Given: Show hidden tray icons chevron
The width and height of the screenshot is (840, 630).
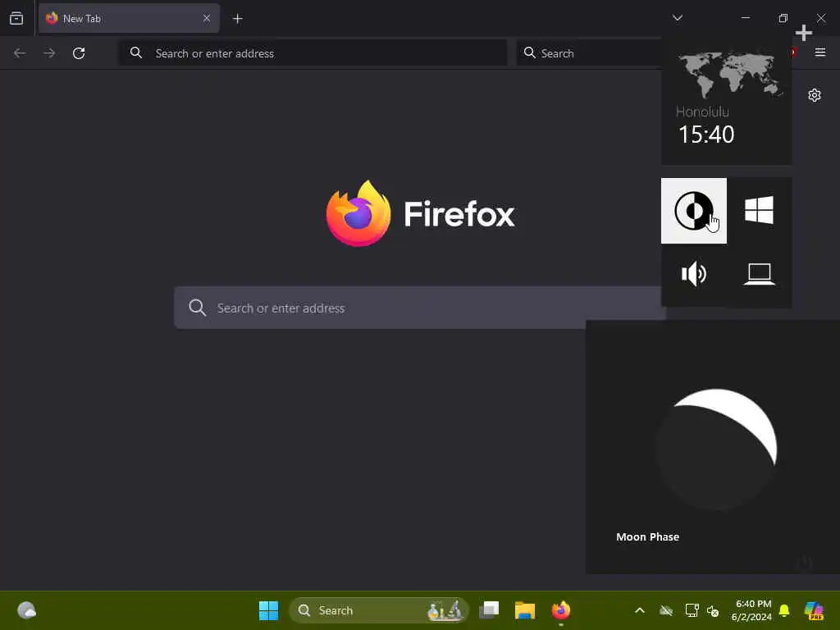Looking at the screenshot, I should pos(640,610).
